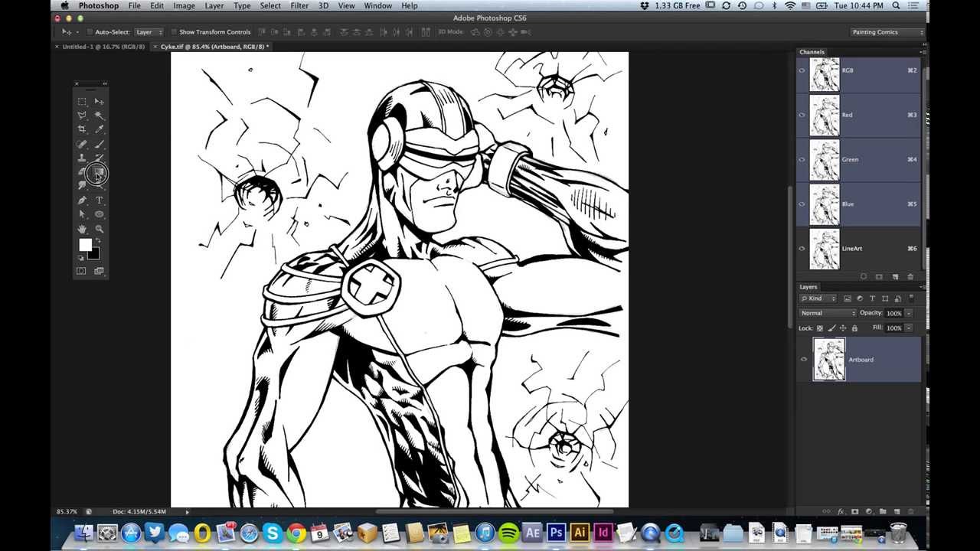This screenshot has width=980, height=551.
Task: Select the Type tool
Action: click(x=99, y=200)
